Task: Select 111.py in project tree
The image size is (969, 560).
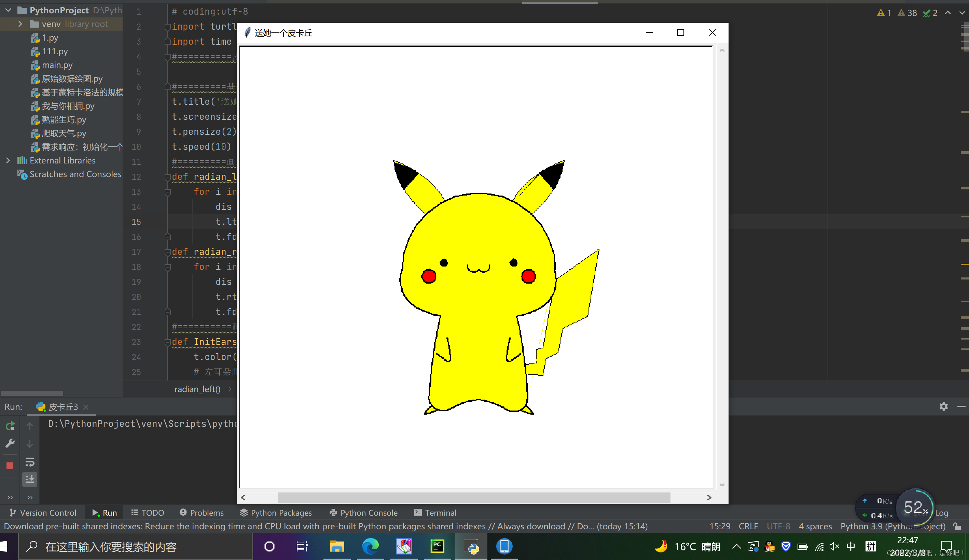Action: [x=55, y=51]
